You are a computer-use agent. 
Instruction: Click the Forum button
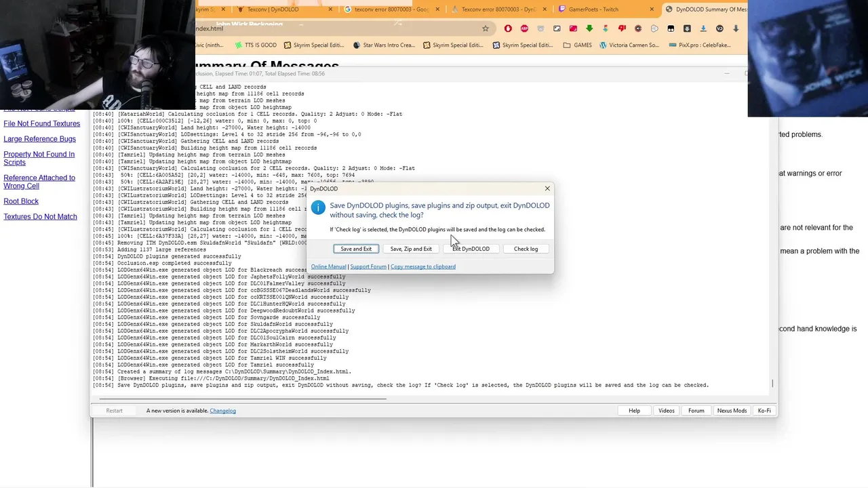click(696, 411)
